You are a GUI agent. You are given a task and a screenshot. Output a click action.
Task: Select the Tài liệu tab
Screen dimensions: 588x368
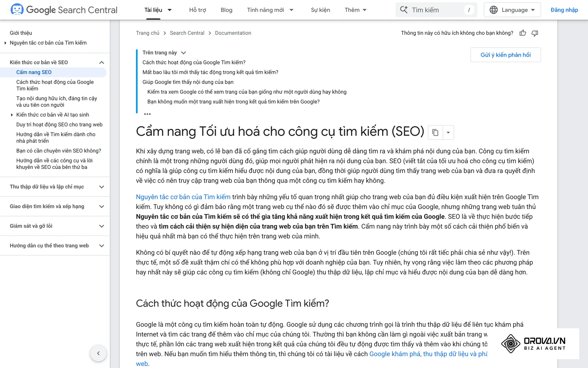(153, 10)
